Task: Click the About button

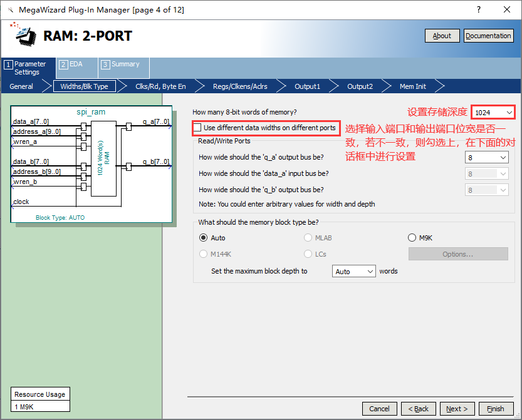Action: coord(442,36)
